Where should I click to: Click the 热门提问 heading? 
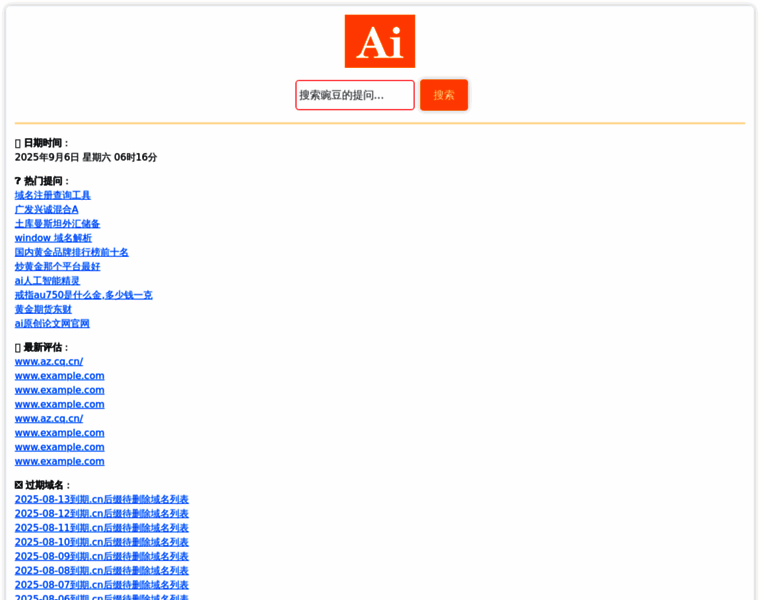pyautogui.click(x=42, y=181)
